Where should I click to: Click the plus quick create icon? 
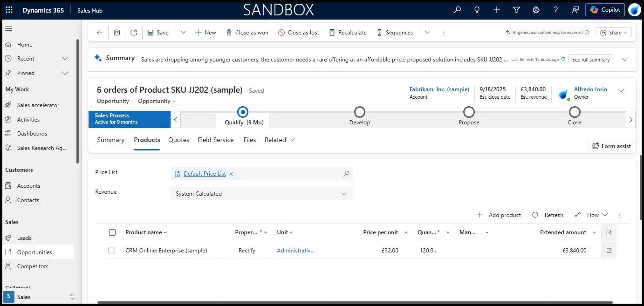(497, 10)
